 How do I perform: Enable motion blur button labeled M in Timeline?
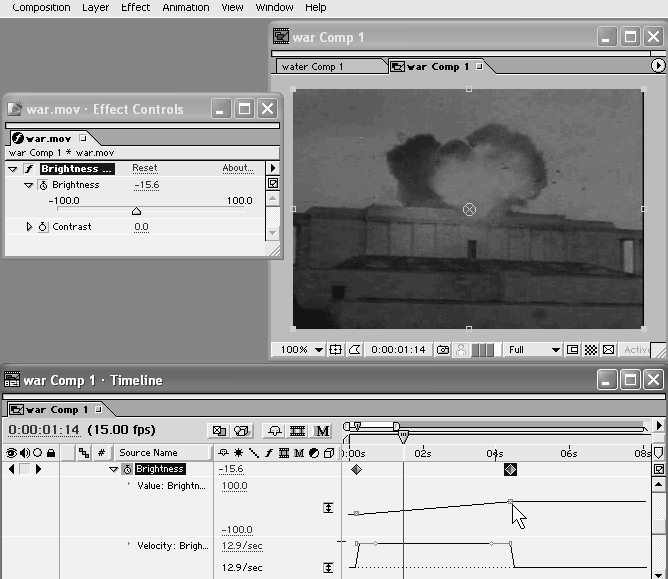[322, 431]
